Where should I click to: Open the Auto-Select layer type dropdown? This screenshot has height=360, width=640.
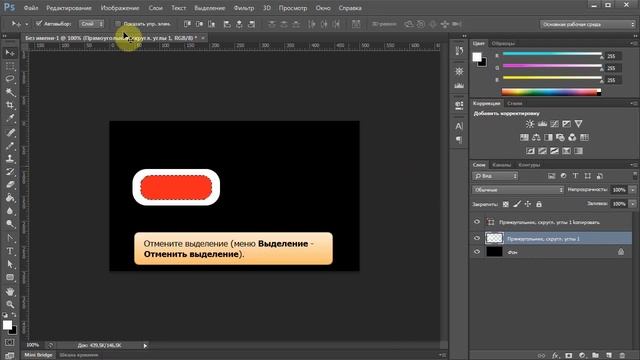tap(91, 24)
